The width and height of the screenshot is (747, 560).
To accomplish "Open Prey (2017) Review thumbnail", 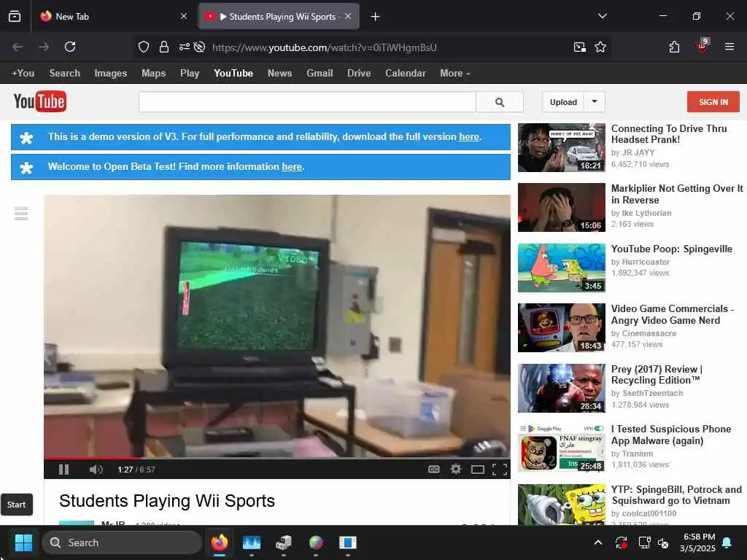I will click(562, 388).
